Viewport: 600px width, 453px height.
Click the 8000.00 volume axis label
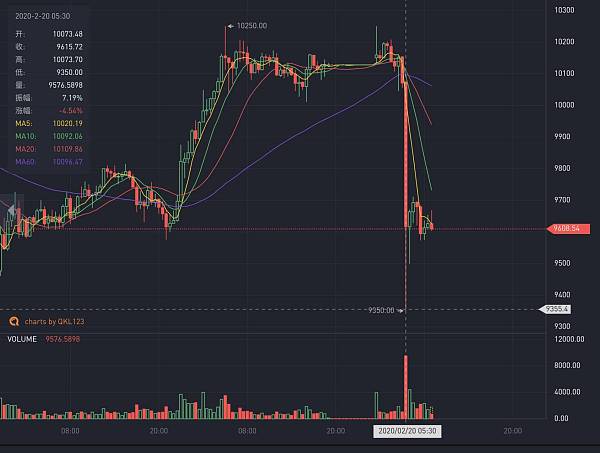[567, 366]
